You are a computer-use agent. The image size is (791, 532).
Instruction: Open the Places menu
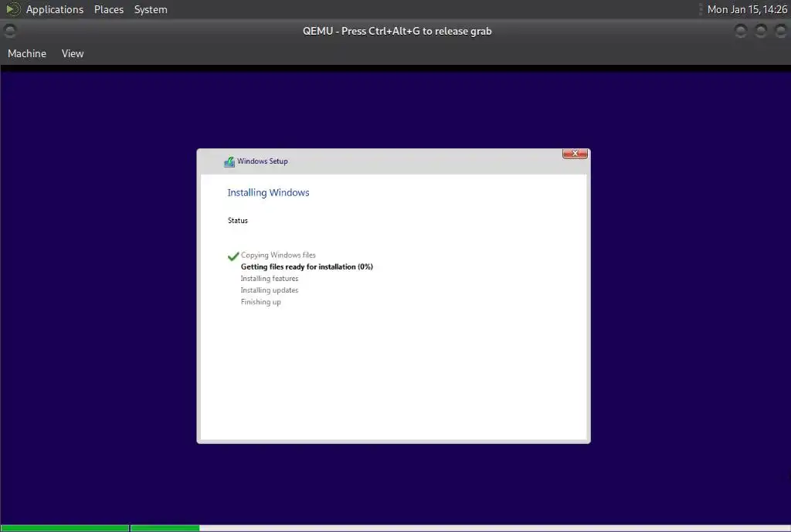tap(108, 9)
